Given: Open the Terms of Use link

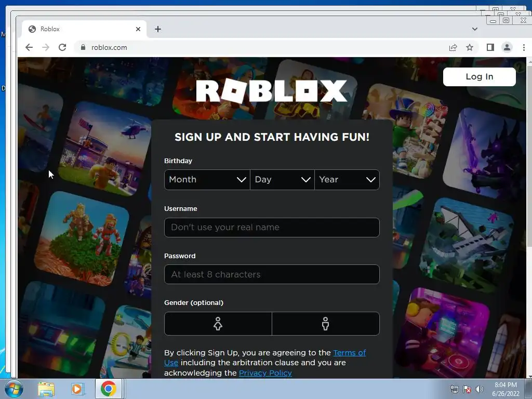Looking at the screenshot, I should (x=349, y=353).
